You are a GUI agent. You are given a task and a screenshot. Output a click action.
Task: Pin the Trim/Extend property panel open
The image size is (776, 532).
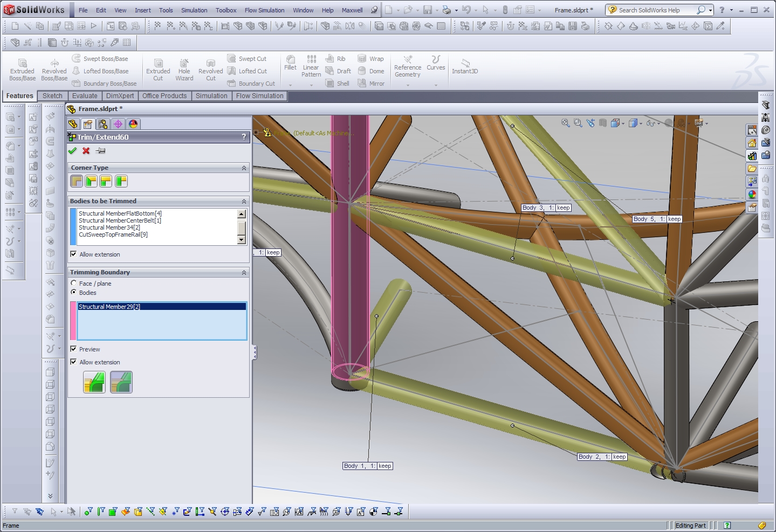click(x=100, y=151)
